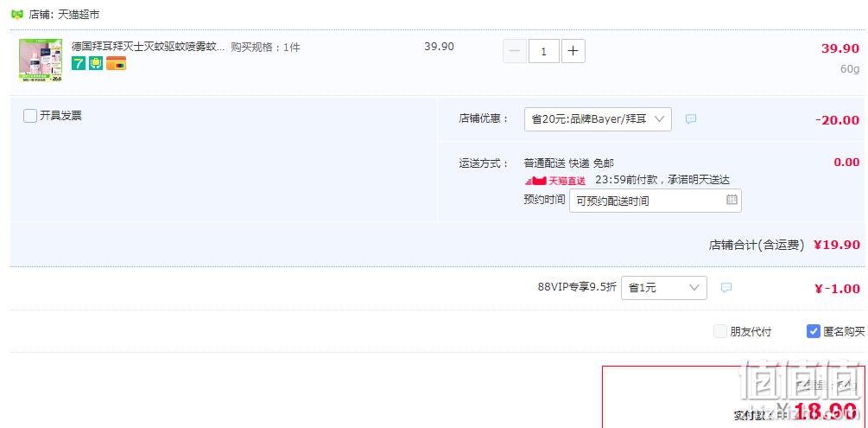Click the 23:59前付款 delivery promise text
The height and width of the screenshot is (428, 868).
(x=662, y=180)
